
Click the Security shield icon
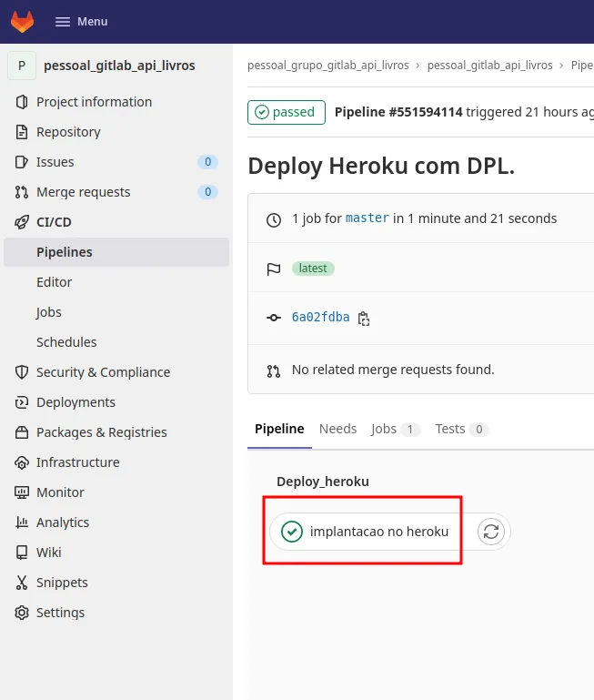(22, 372)
